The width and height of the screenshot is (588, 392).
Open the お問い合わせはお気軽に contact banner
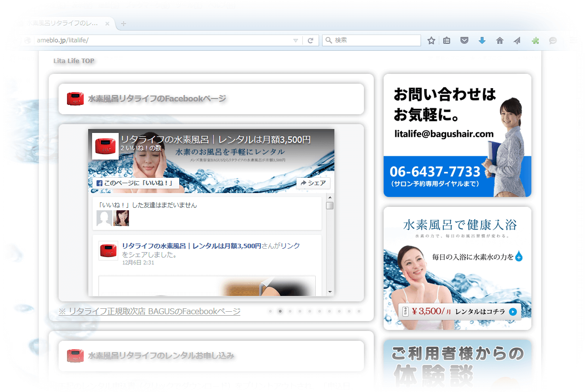coord(457,135)
